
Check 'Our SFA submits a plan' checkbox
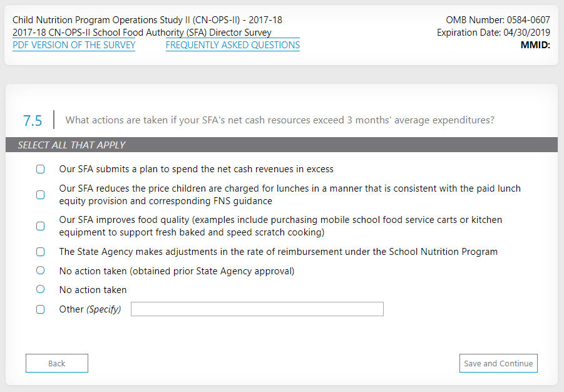point(41,169)
